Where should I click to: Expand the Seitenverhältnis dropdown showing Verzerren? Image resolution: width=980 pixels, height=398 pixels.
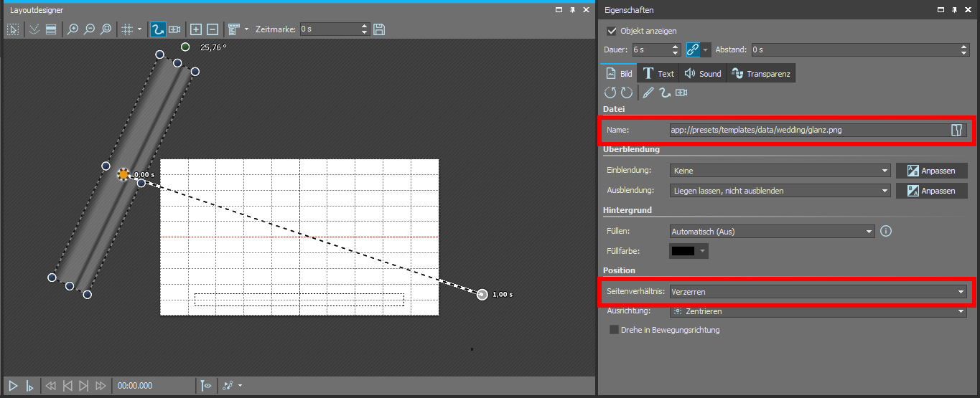(818, 292)
